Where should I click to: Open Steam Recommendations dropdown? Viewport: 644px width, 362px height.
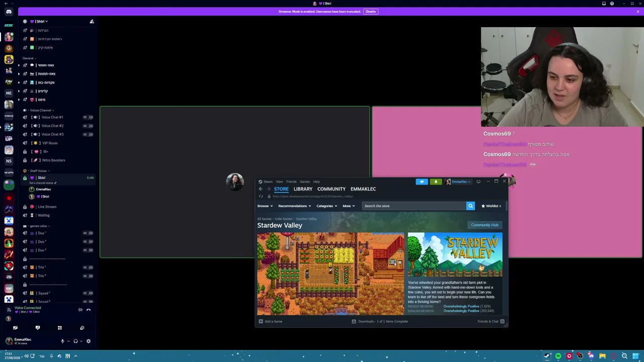pyautogui.click(x=294, y=206)
